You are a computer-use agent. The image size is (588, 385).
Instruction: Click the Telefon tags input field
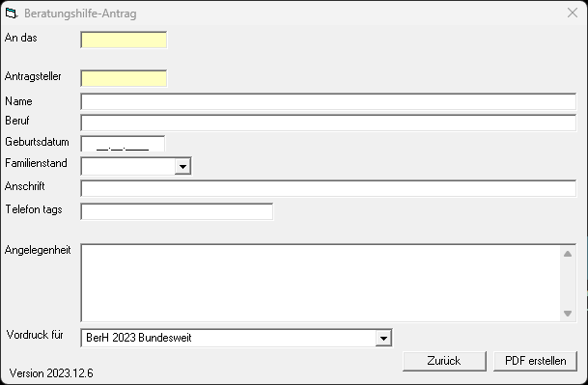point(177,212)
